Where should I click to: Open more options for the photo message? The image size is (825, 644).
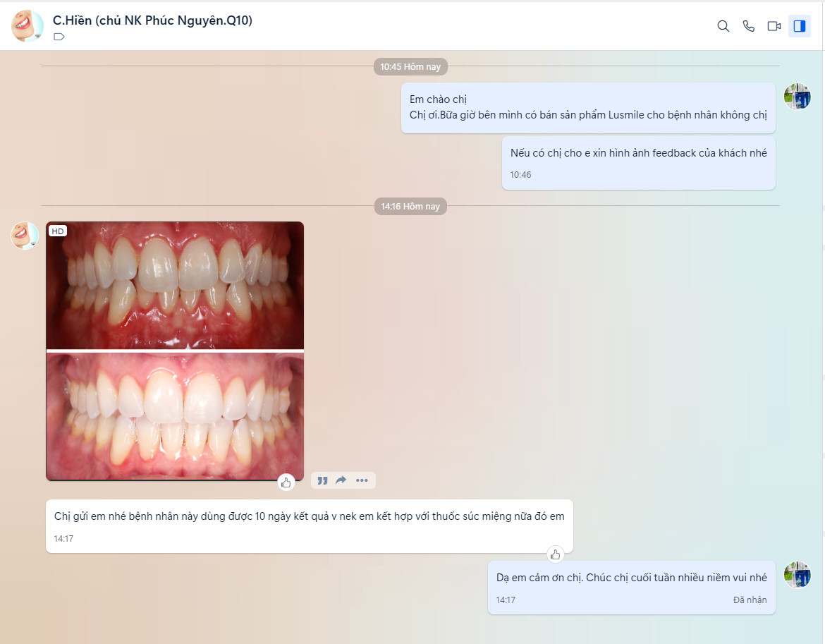[x=362, y=480]
